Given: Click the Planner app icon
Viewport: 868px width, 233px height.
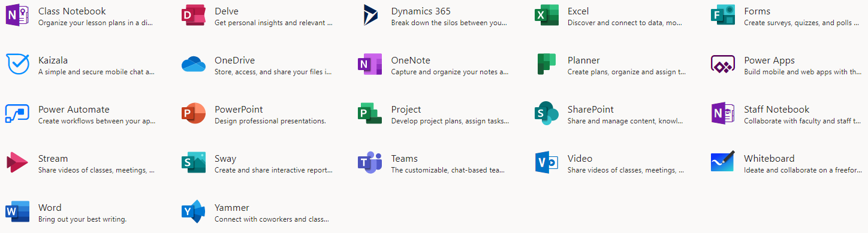Looking at the screenshot, I should point(546,65).
